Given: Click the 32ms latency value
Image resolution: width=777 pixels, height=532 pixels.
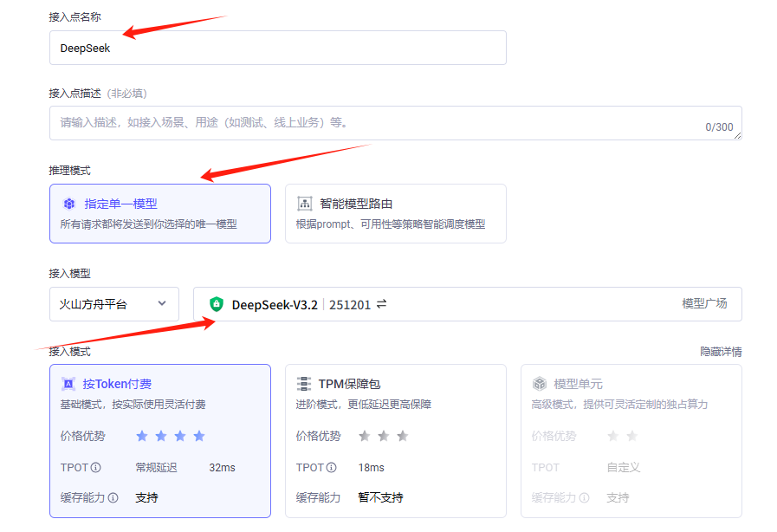Looking at the screenshot, I should pyautogui.click(x=222, y=468).
